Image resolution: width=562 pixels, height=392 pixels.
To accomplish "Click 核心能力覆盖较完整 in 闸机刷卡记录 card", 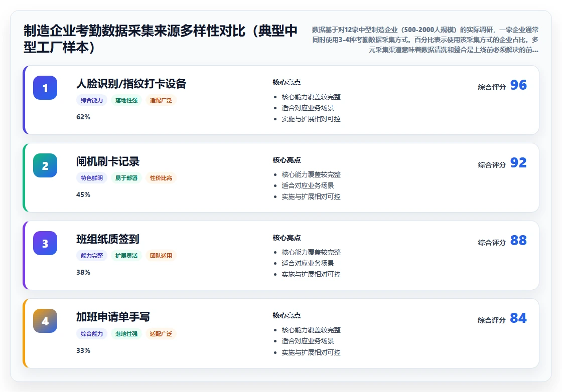I will [311, 175].
